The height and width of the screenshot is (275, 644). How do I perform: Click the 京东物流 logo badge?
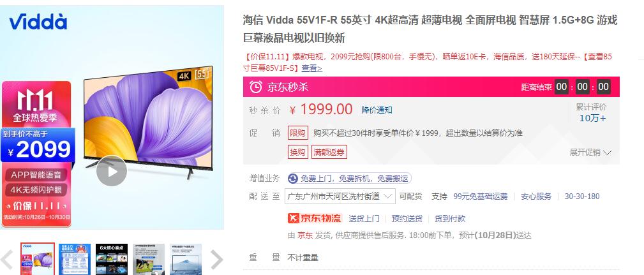tap(315, 218)
